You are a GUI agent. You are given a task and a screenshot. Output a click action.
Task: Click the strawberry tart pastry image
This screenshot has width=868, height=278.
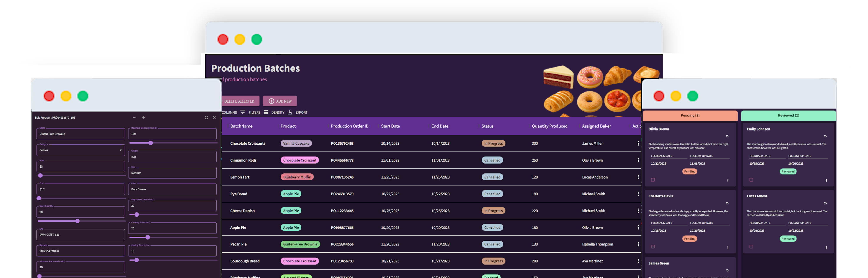coord(617,101)
